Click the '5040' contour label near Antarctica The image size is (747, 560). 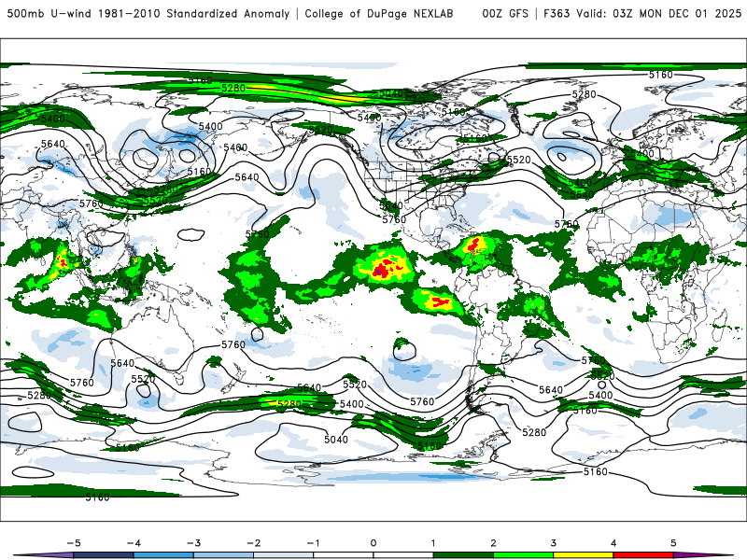pyautogui.click(x=336, y=440)
